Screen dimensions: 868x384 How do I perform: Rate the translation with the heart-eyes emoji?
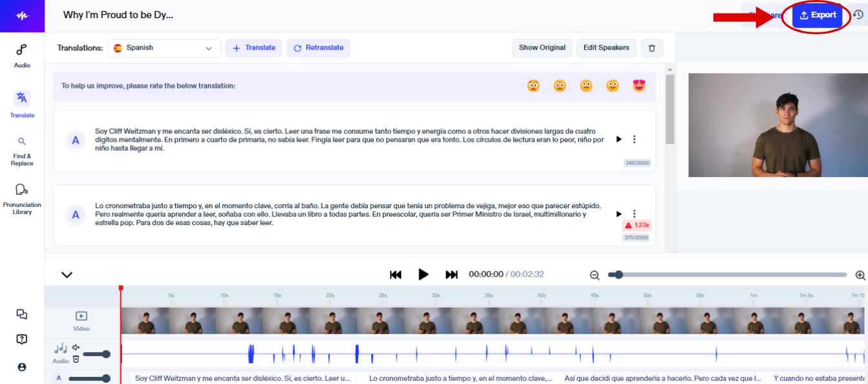[639, 85]
